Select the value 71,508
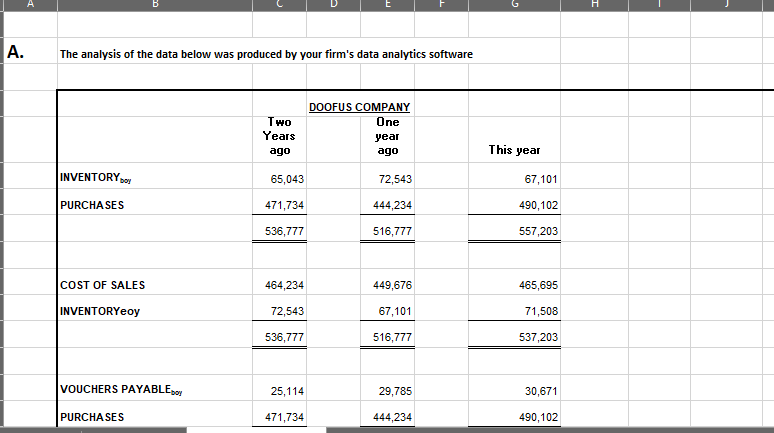The height and width of the screenshot is (433, 774). 541,312
